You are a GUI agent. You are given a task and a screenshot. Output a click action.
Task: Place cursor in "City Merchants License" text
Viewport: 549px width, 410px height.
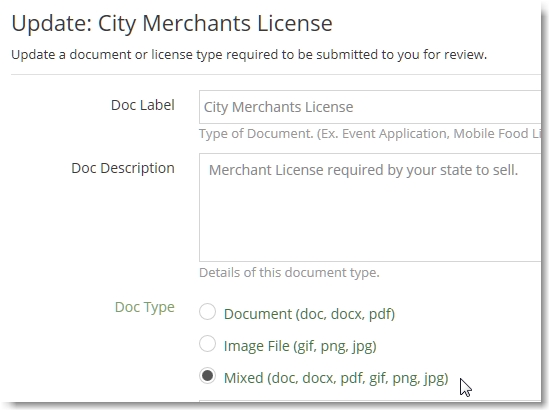point(278,107)
